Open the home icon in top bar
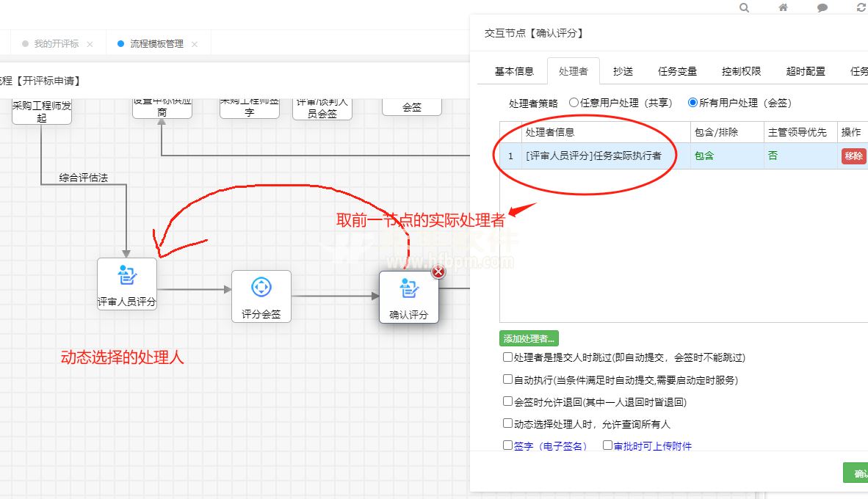Viewport: 868px width, 499px height. click(784, 8)
